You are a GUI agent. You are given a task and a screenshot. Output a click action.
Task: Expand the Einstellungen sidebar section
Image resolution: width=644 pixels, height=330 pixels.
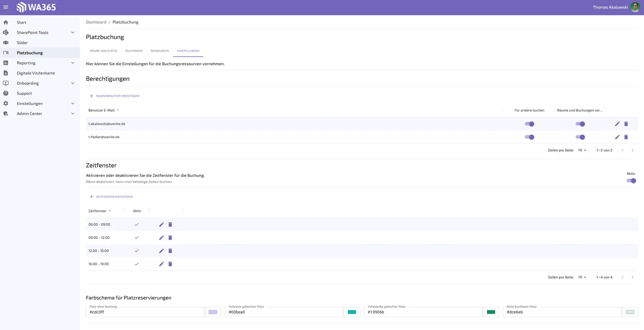click(72, 103)
